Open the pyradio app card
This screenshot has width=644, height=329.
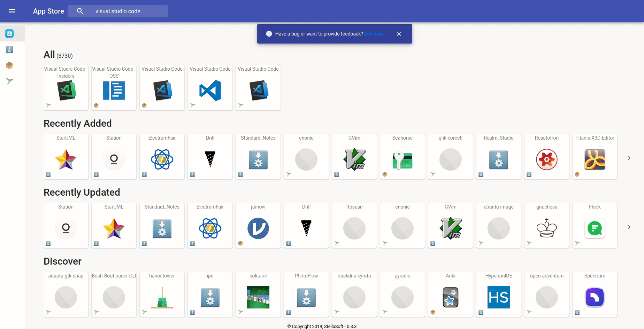click(402, 295)
